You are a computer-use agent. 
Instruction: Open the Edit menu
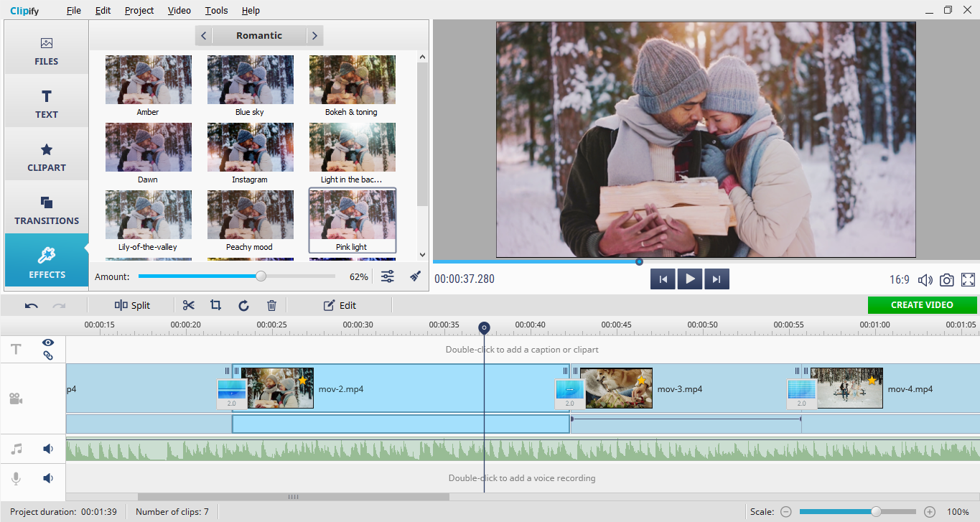[103, 10]
